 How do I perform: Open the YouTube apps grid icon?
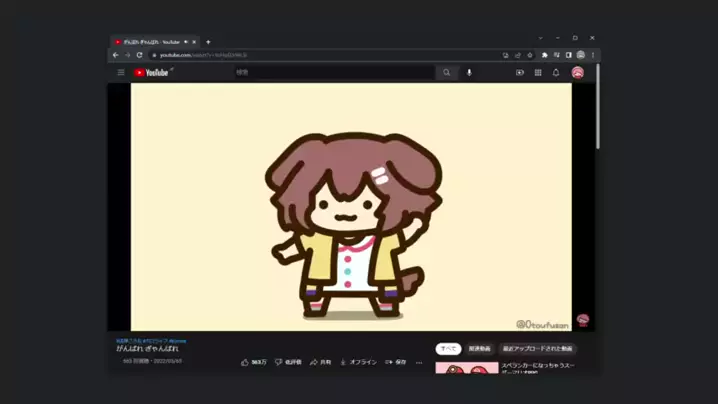pos(538,73)
